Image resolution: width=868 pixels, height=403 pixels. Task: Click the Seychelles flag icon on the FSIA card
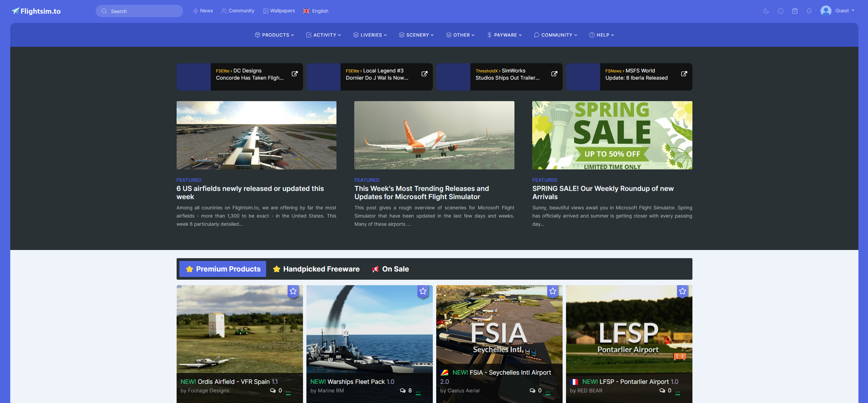444,373
